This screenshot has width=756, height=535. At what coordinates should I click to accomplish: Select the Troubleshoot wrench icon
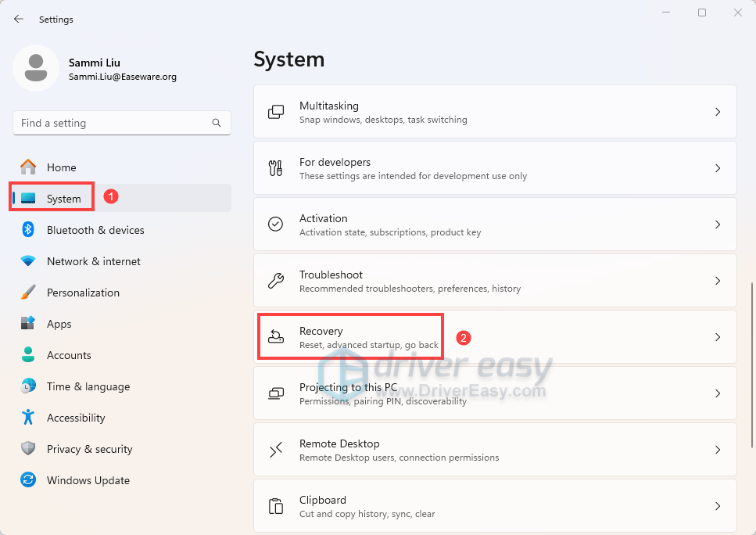tap(276, 280)
